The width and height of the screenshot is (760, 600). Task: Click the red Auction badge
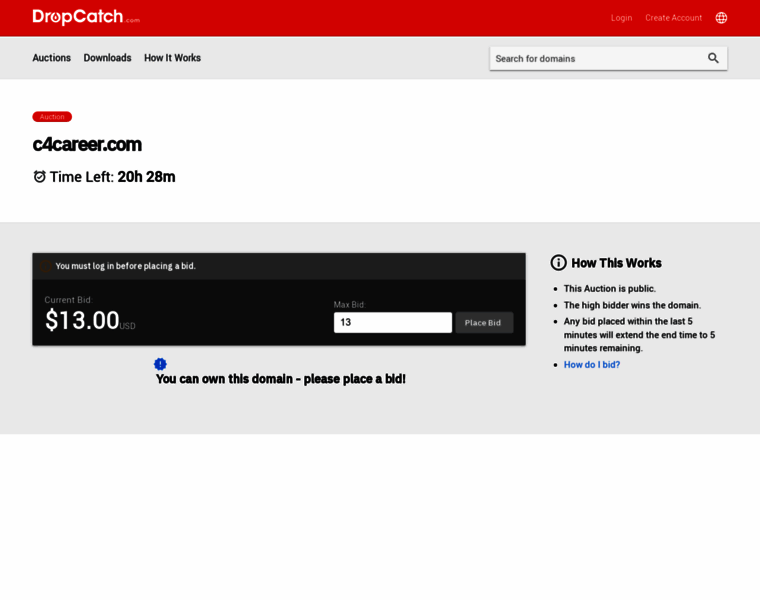[52, 117]
